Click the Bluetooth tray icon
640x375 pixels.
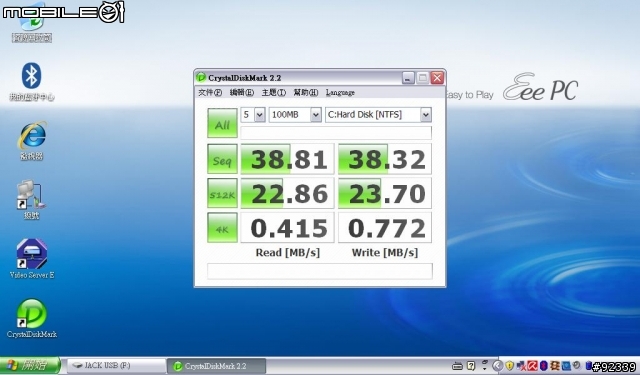(543, 366)
